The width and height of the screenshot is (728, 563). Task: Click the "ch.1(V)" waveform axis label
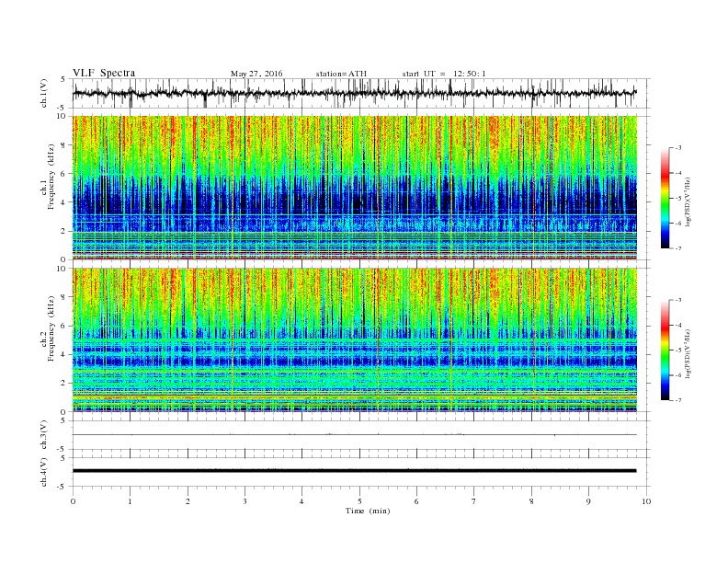tap(44, 94)
